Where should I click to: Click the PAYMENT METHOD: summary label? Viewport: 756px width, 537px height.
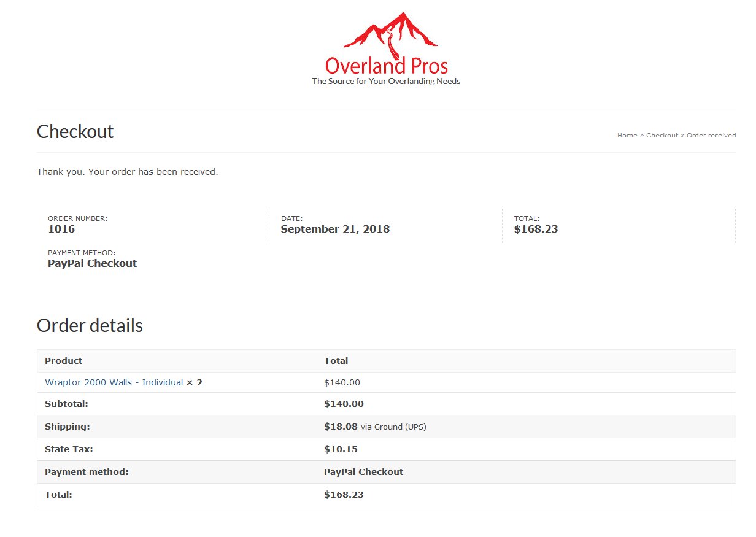pyautogui.click(x=82, y=253)
